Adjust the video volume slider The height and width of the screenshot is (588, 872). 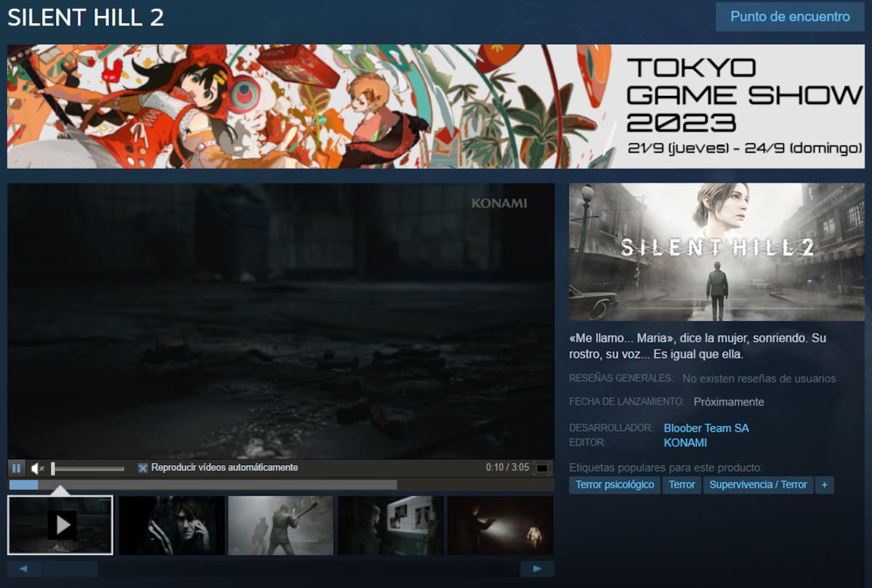point(88,469)
